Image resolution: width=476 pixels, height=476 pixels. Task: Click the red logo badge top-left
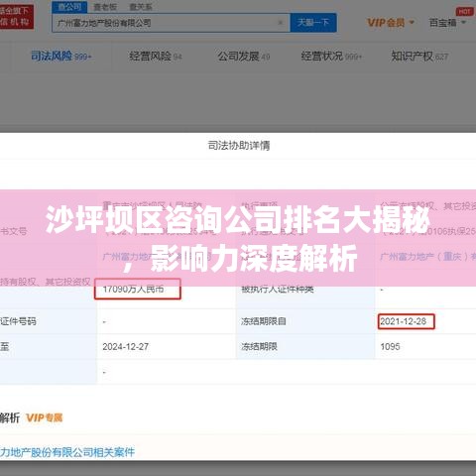[x=16, y=17]
